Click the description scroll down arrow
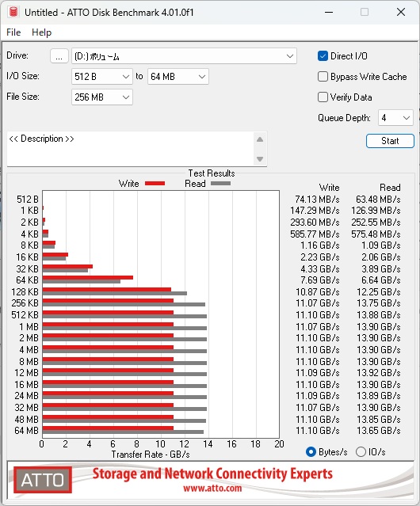This screenshot has width=420, height=506. [260, 159]
